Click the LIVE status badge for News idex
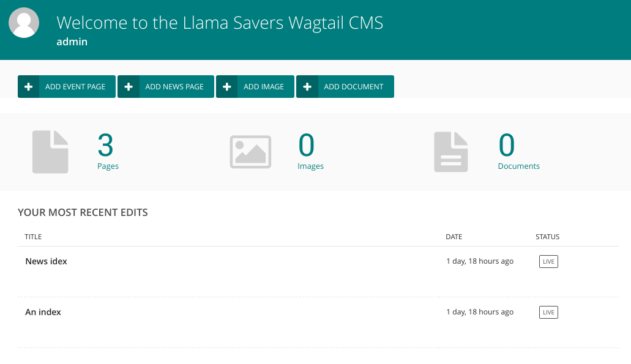 (x=548, y=261)
